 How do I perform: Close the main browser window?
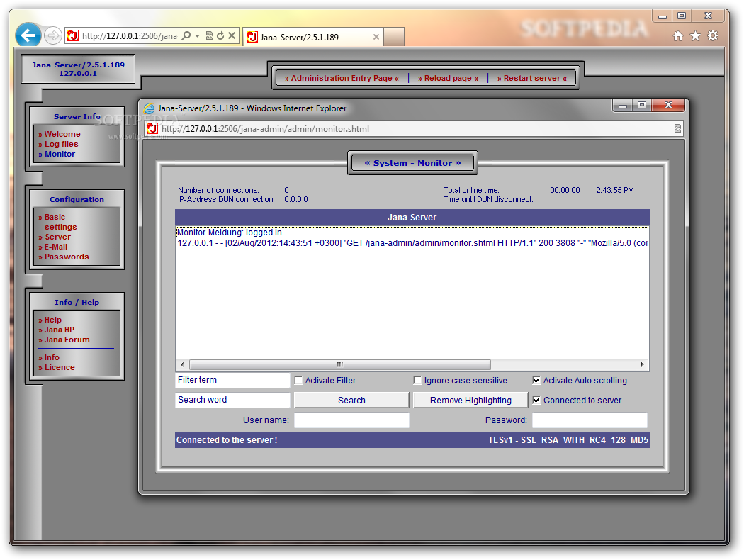point(708,16)
